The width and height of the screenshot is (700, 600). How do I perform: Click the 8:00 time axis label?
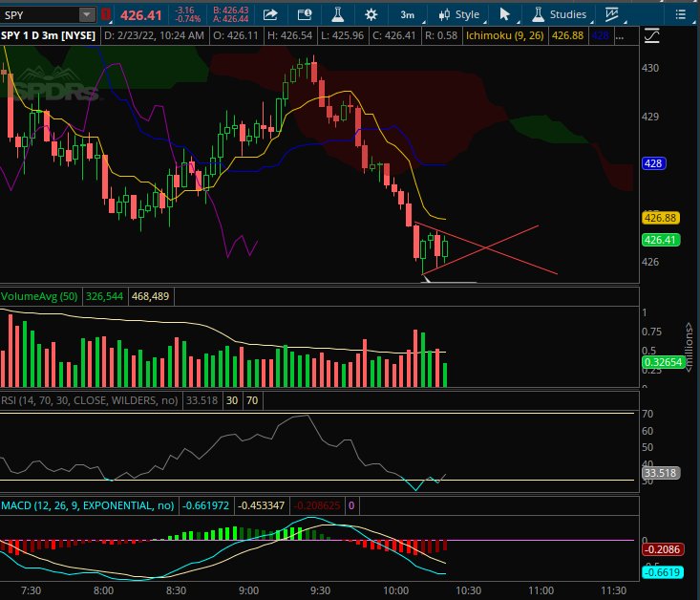click(103, 590)
